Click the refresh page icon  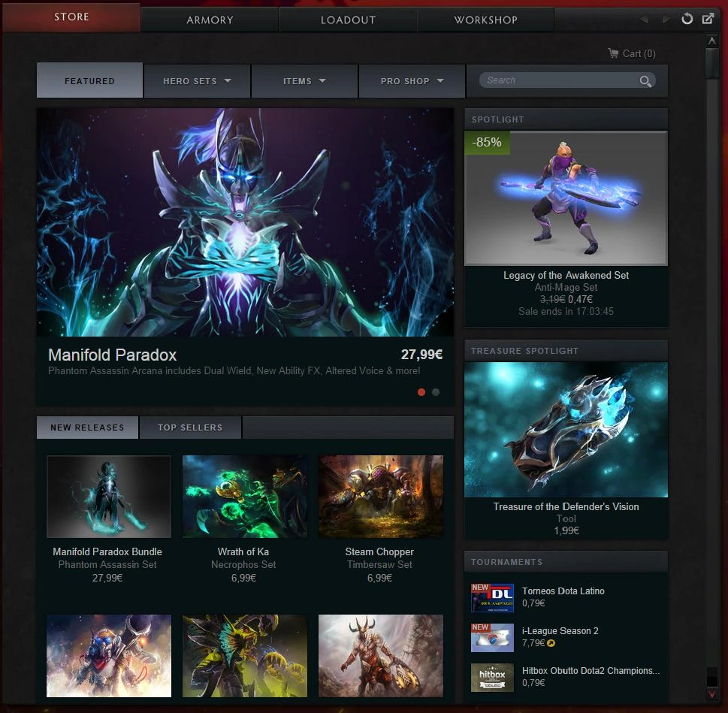tap(687, 19)
